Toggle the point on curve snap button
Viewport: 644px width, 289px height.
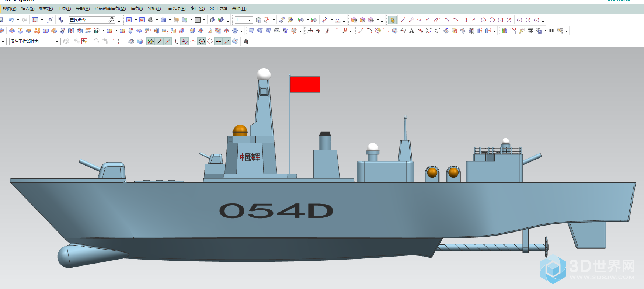227,41
